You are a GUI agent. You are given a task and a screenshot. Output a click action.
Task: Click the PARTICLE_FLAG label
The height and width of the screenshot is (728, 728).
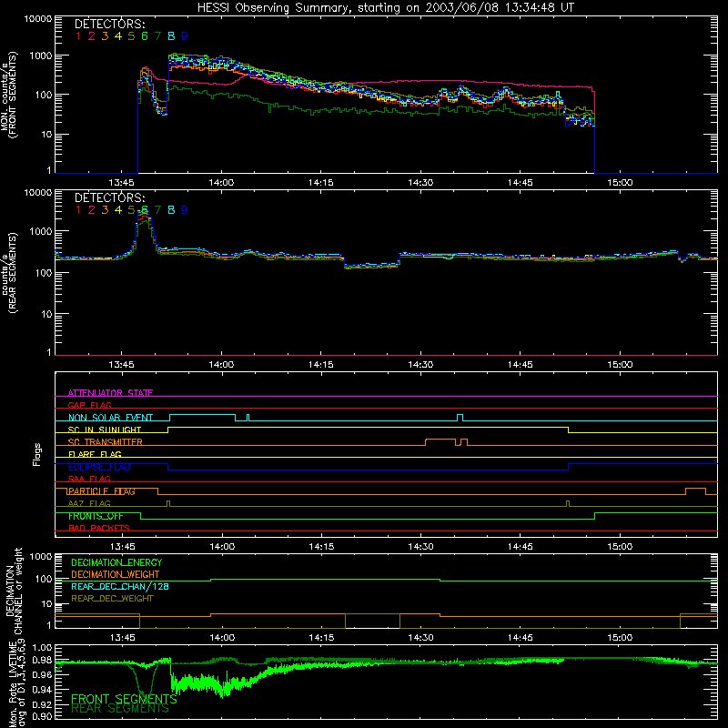click(101, 491)
